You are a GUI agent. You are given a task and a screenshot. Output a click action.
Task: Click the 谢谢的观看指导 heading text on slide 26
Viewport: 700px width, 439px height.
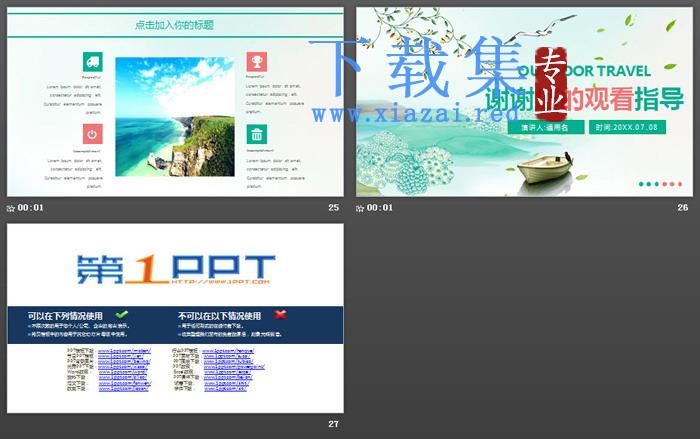pos(584,99)
